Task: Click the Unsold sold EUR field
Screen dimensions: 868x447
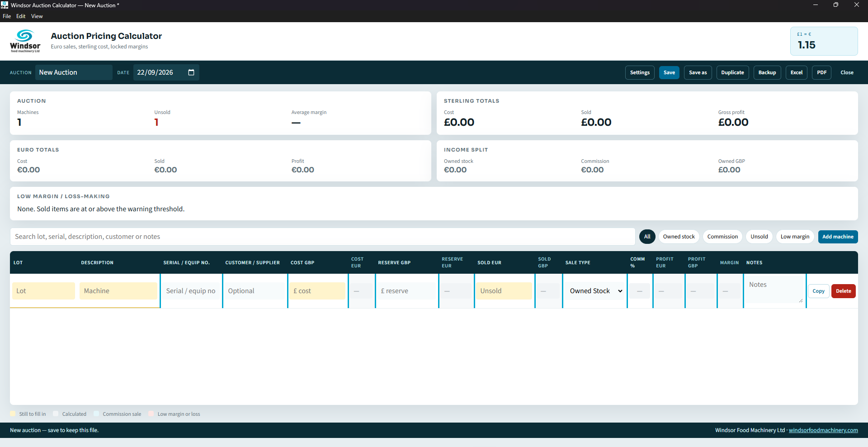Action: click(x=504, y=291)
